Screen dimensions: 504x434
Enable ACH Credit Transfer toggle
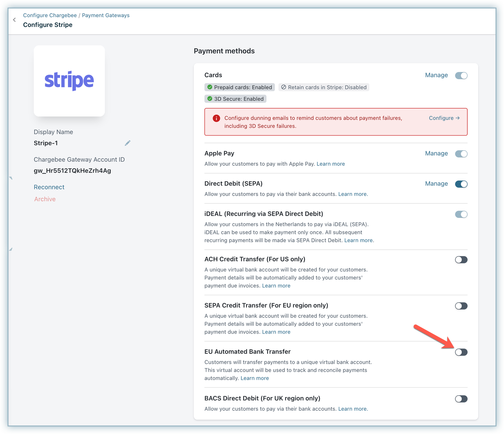(x=461, y=260)
